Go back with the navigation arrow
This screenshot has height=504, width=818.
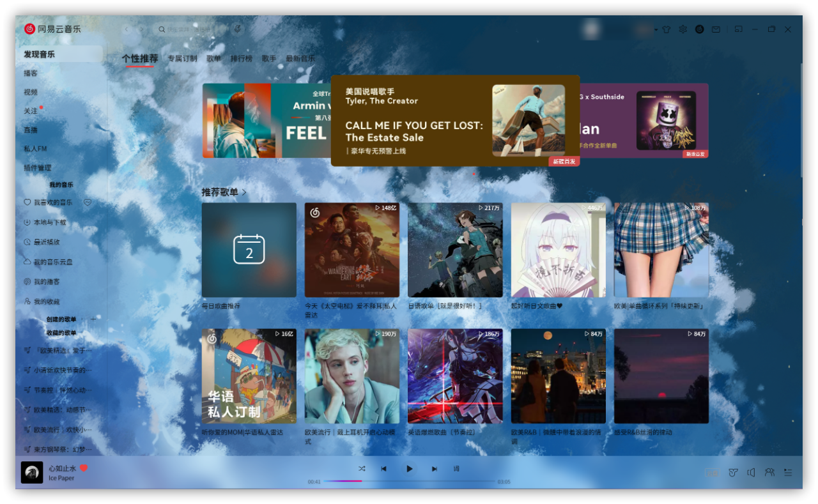[127, 29]
